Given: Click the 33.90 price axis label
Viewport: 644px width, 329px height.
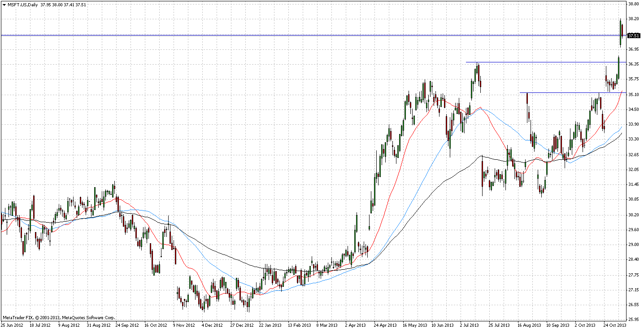Looking at the screenshot, I should click(x=633, y=124).
